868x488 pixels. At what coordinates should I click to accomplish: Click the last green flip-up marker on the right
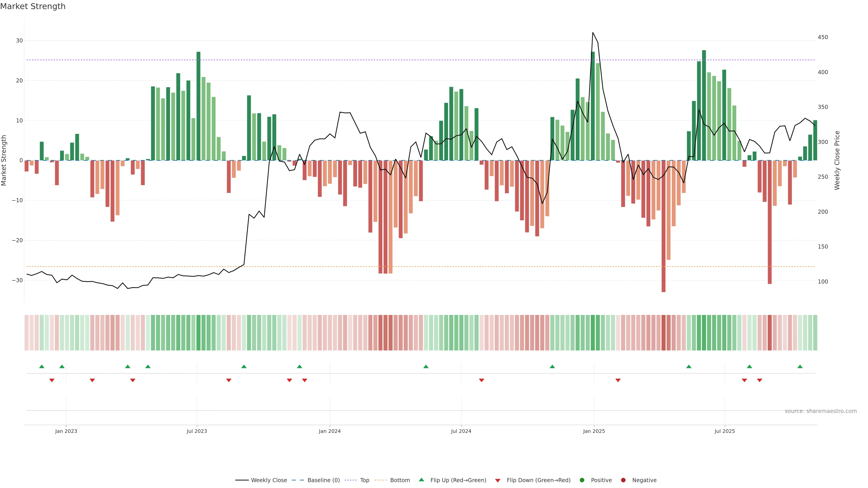click(x=800, y=366)
